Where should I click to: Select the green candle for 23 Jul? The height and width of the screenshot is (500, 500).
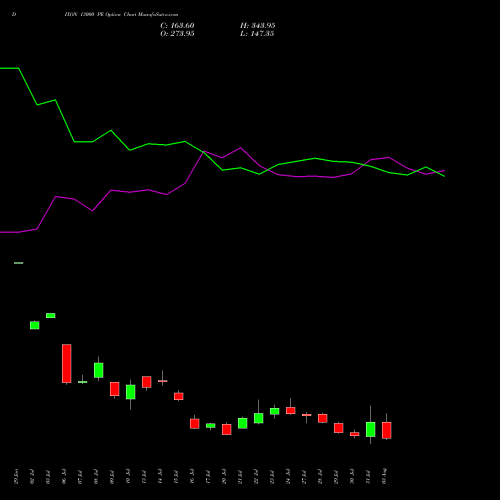click(x=275, y=411)
